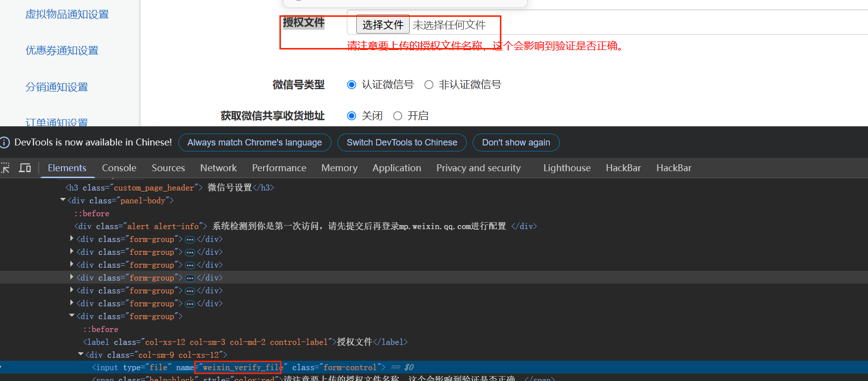Click the info icon beside DevTools notice
868x381 pixels.
coord(5,143)
